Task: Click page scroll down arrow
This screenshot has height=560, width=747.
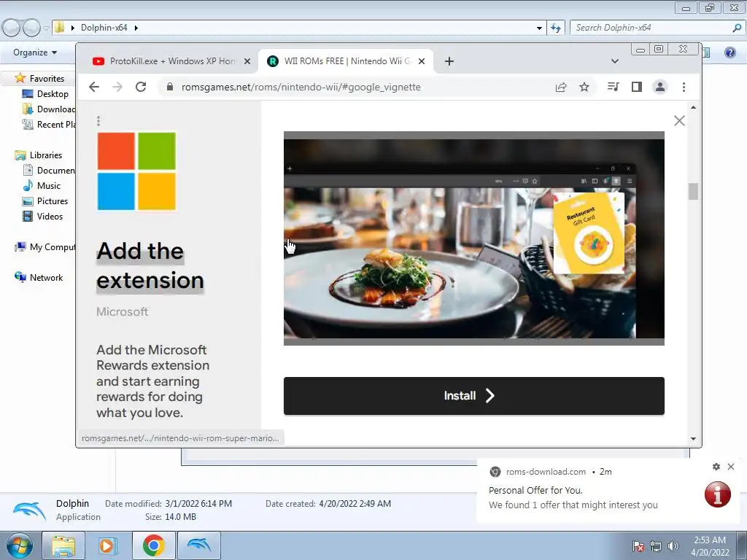Action: click(x=693, y=438)
